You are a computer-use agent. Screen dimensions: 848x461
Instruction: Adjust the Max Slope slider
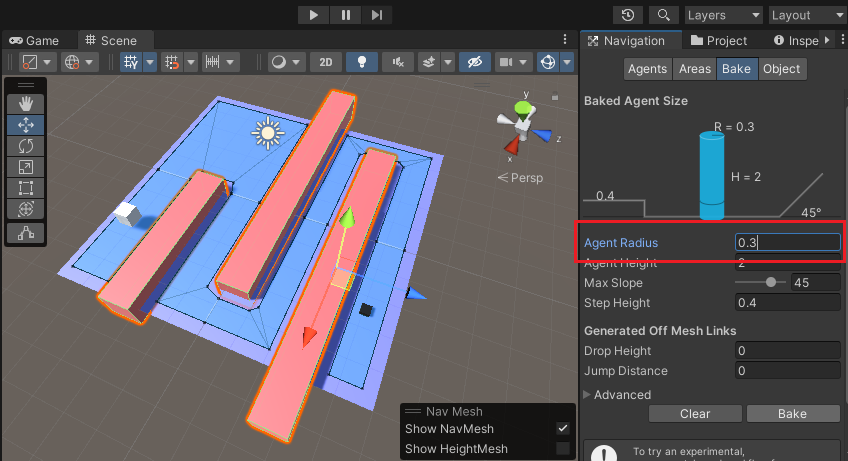[760, 282]
